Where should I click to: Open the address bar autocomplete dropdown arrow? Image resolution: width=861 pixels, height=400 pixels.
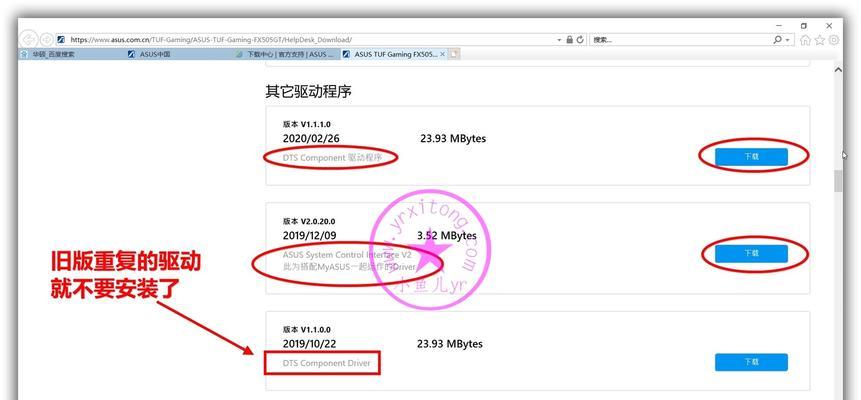(560, 40)
